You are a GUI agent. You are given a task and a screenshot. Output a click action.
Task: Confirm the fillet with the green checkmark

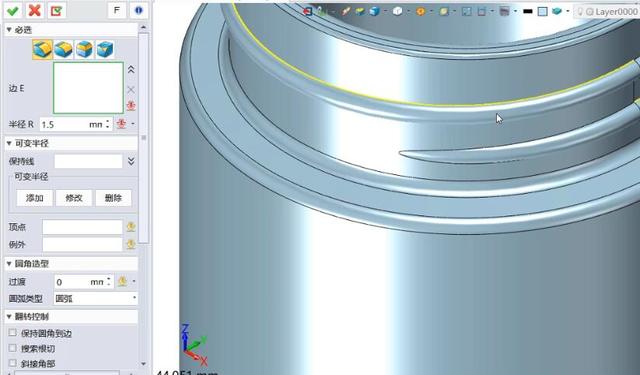coord(13,11)
